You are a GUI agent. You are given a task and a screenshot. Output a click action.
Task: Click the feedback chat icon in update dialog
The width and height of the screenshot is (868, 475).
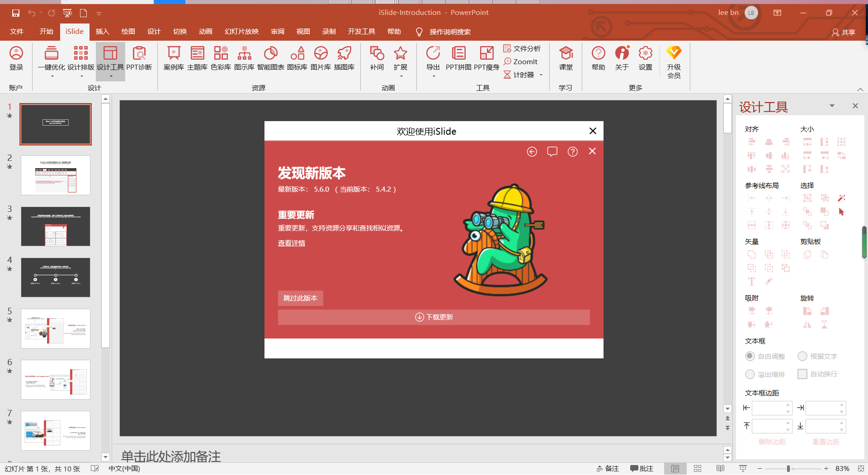[x=552, y=152]
